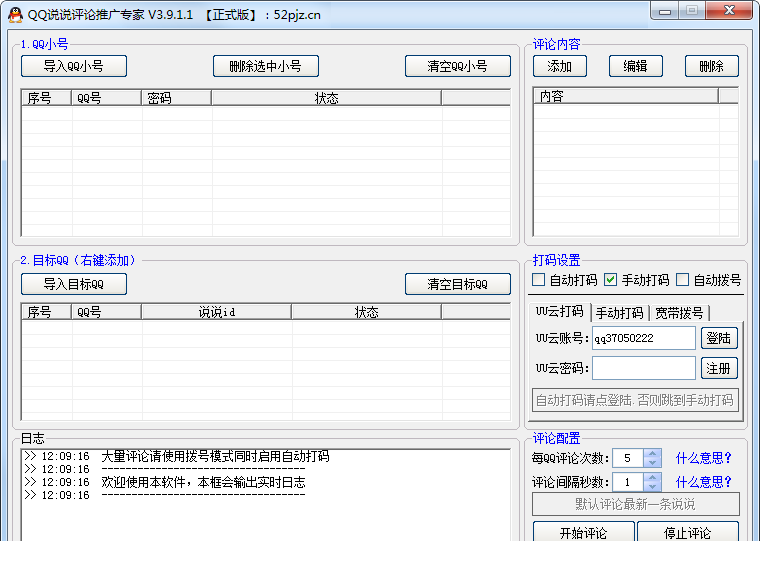Decrease 评论间隔秒数 with the down arrow

[652, 486]
